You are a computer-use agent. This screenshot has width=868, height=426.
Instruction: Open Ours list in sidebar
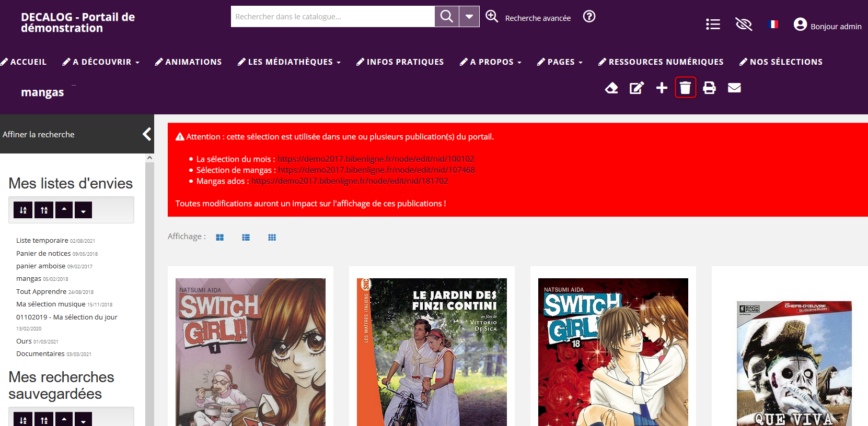[x=24, y=341]
